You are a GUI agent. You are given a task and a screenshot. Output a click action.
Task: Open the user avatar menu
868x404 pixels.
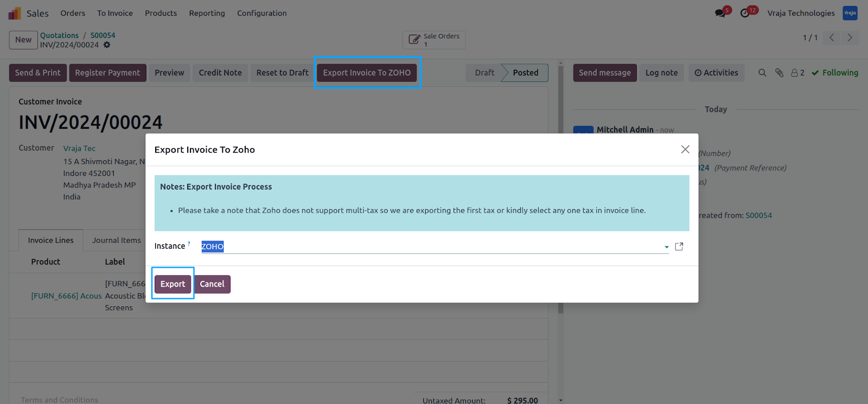pyautogui.click(x=850, y=13)
